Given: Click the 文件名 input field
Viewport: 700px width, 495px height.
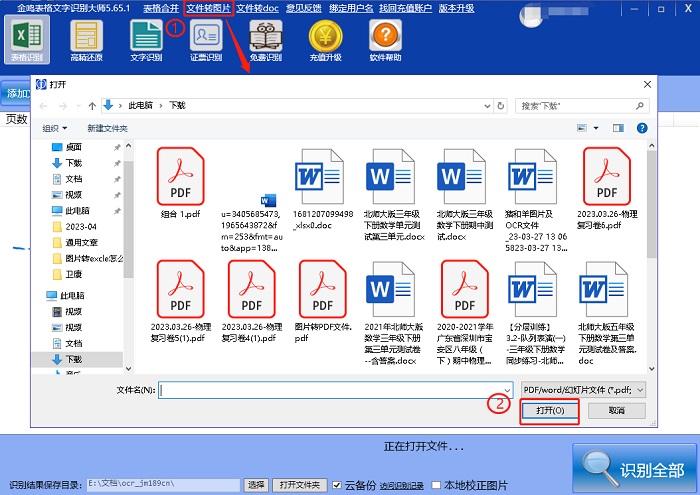Looking at the screenshot, I should tap(330, 389).
